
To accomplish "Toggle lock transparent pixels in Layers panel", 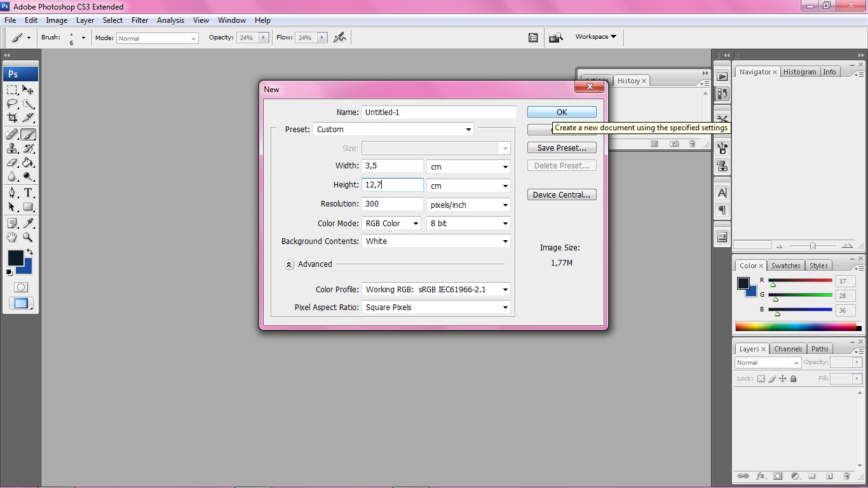I will pyautogui.click(x=761, y=379).
